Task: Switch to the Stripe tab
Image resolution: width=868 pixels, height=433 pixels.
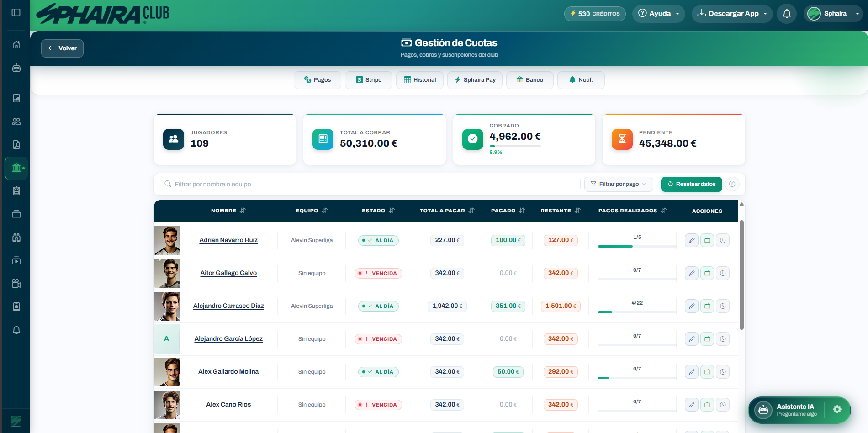Action: 368,80
